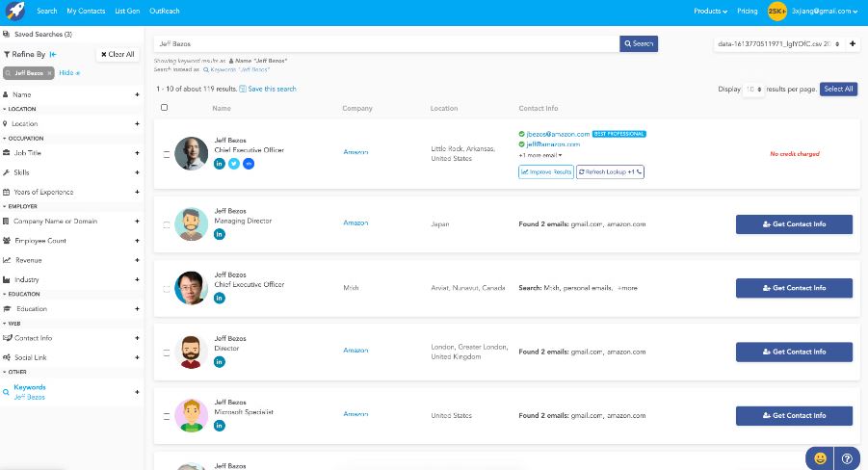Open Jeff Bezos CEO Amazon LinkedIn icon
Image resolution: width=868 pixels, height=470 pixels.
[220, 164]
